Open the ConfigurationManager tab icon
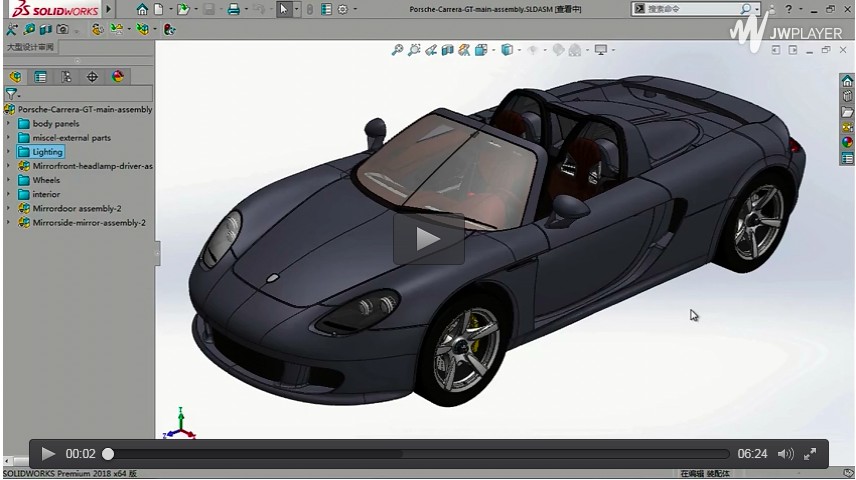 click(66, 76)
